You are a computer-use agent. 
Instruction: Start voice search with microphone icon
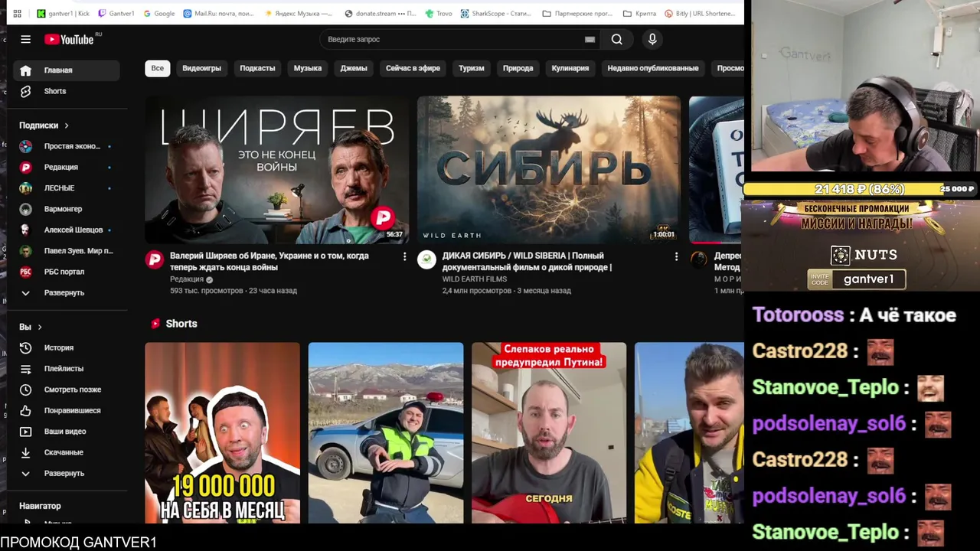652,39
